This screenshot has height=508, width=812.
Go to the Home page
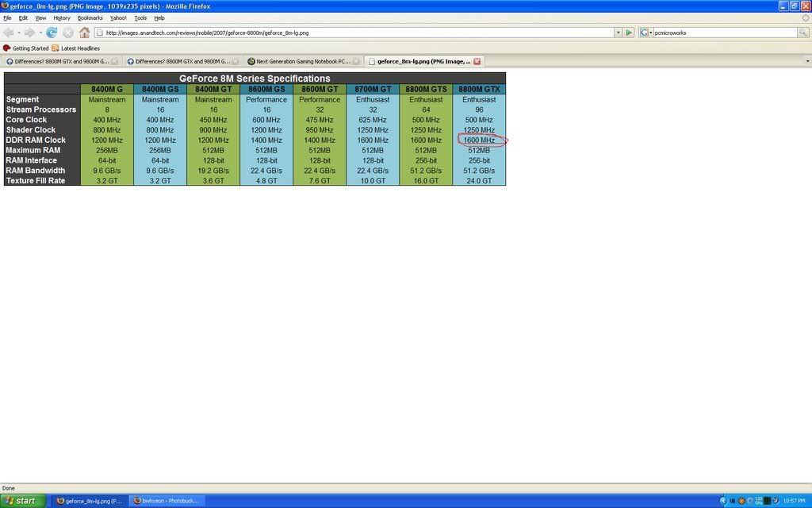tap(84, 33)
